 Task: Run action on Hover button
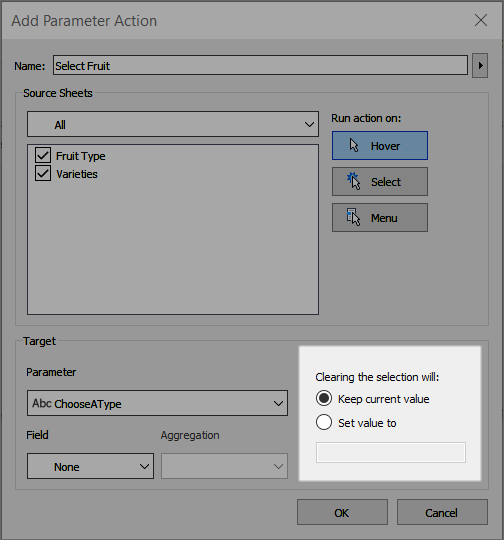point(380,146)
